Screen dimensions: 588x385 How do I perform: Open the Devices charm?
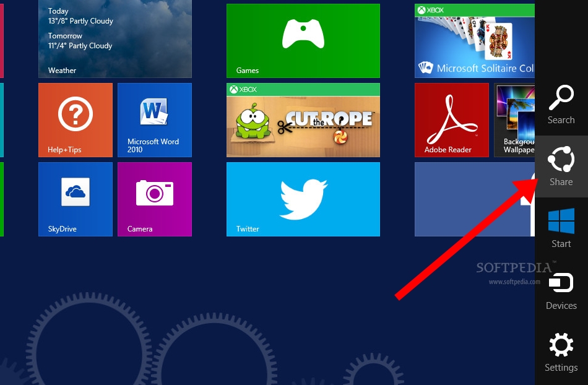pyautogui.click(x=561, y=290)
